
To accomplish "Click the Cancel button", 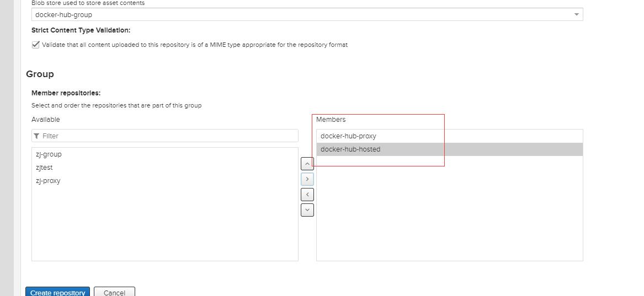I will pyautogui.click(x=115, y=292).
